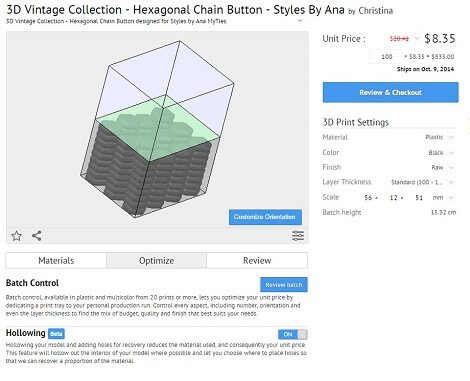Expand the description chevron under title
This screenshot has width=470, height=381.
300,21
